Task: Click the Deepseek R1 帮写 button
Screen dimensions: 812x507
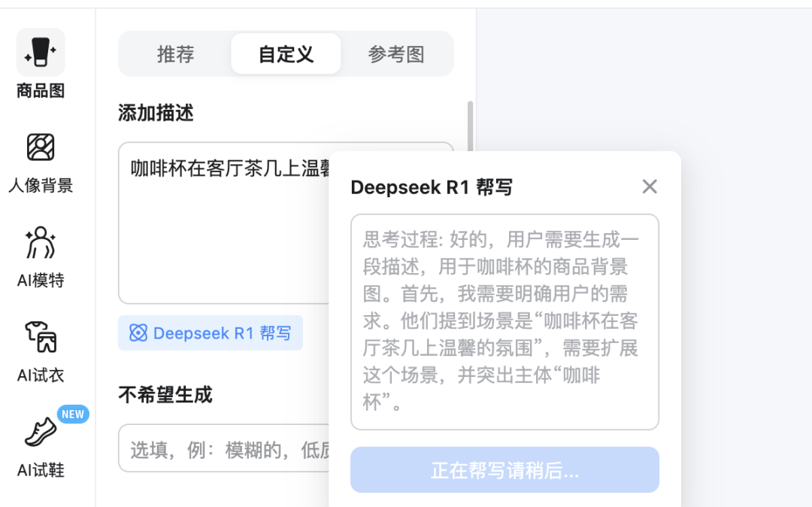Action: tap(211, 333)
